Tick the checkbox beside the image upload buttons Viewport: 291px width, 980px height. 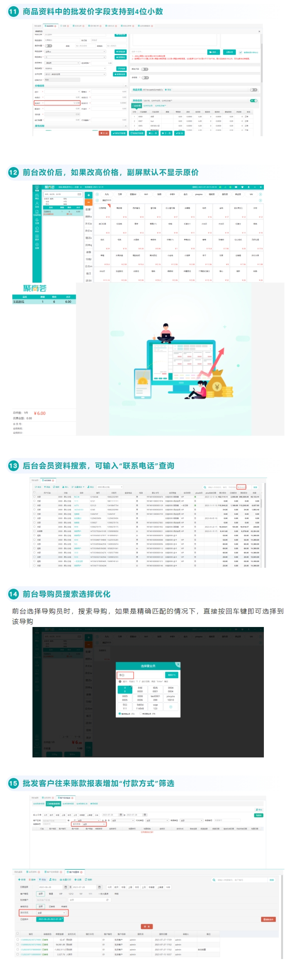[x=240, y=52]
